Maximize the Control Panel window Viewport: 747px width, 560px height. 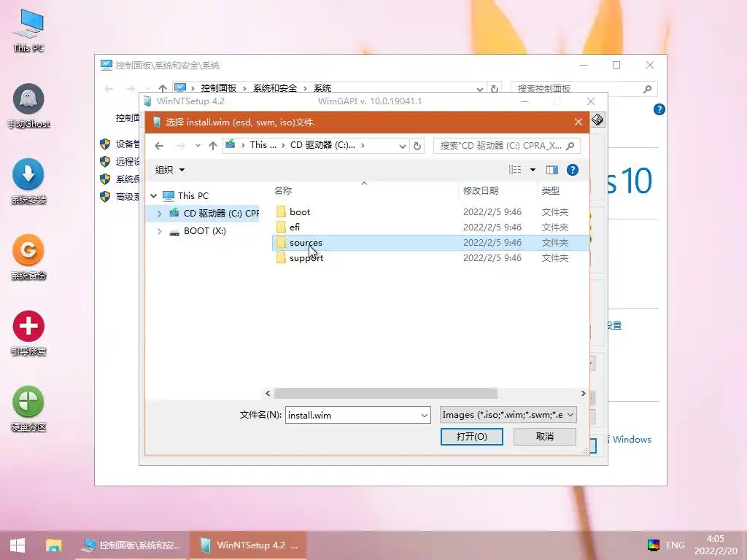(616, 65)
